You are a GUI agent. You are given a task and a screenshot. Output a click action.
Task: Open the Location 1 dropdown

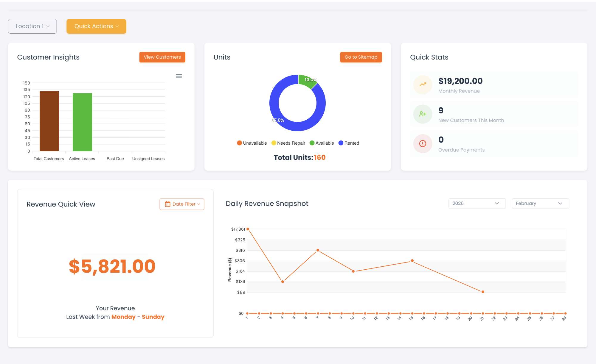click(x=32, y=26)
